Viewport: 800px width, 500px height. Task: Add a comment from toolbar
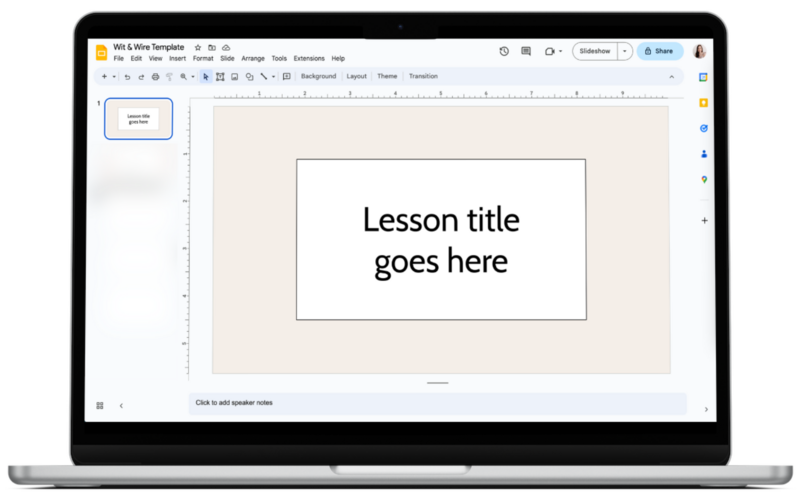[x=287, y=77]
